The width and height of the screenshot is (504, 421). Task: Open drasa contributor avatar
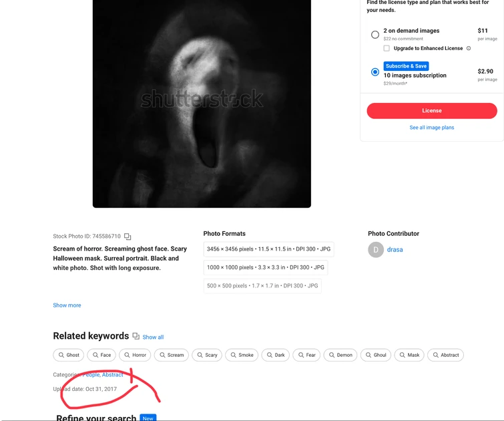pyautogui.click(x=376, y=250)
